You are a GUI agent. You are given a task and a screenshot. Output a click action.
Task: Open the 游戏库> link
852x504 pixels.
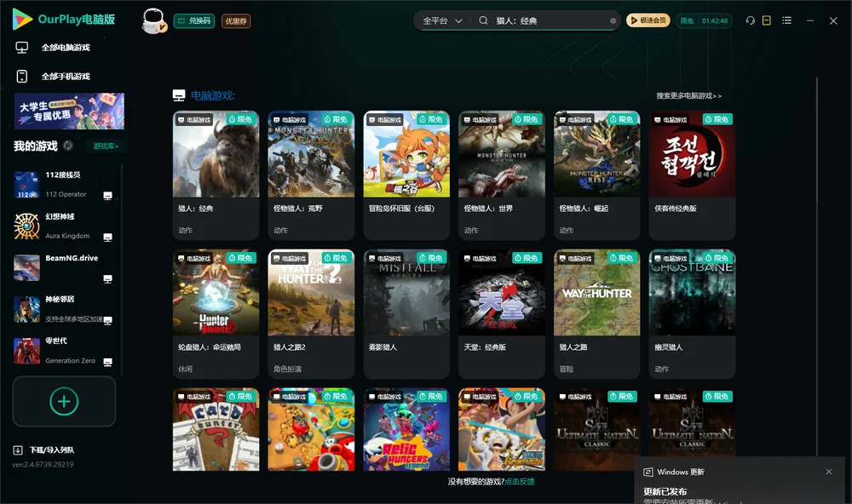click(x=106, y=146)
